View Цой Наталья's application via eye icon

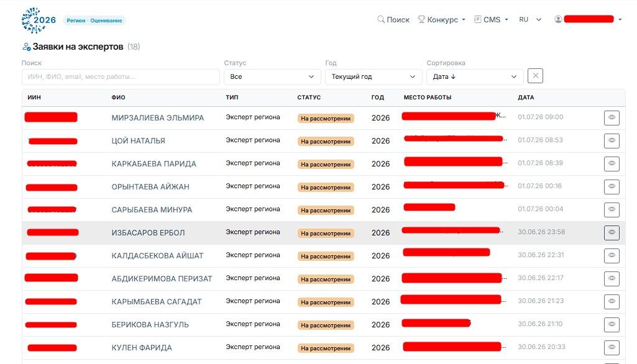pyautogui.click(x=612, y=140)
